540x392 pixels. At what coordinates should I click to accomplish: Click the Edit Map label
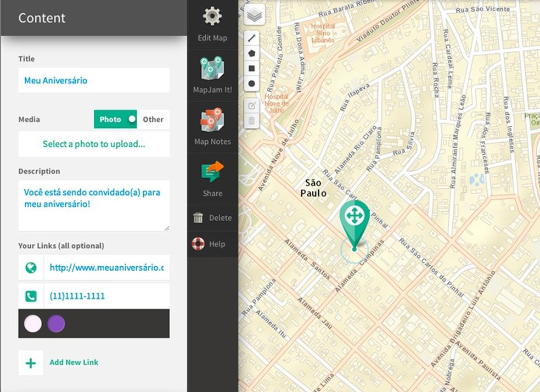coord(212,38)
